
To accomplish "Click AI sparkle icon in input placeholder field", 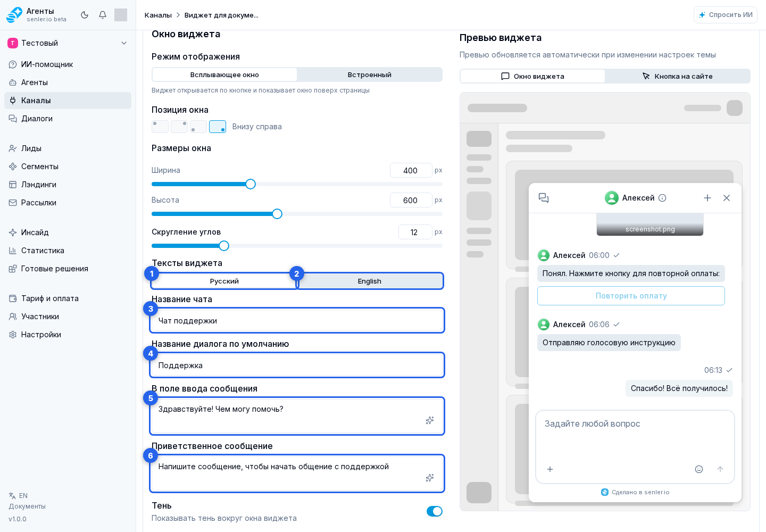I will coord(430,420).
